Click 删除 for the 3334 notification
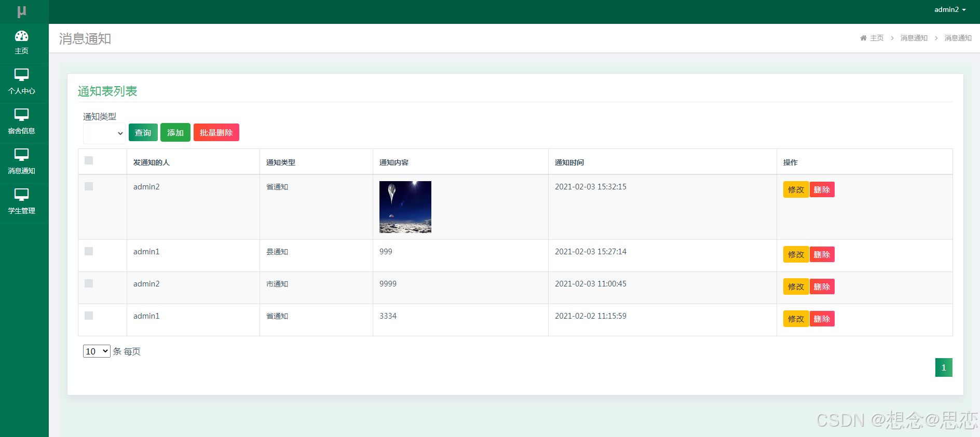The width and height of the screenshot is (980, 437). click(x=822, y=319)
